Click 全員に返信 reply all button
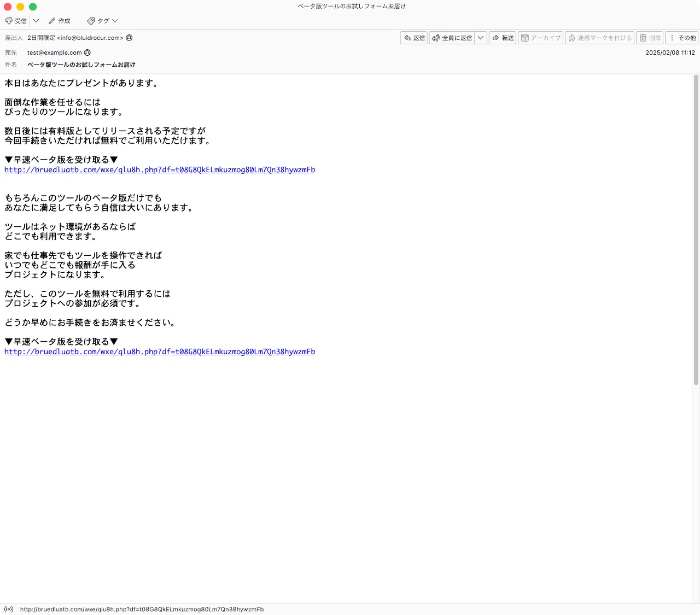Image resolution: width=700 pixels, height=615 pixels. point(452,38)
